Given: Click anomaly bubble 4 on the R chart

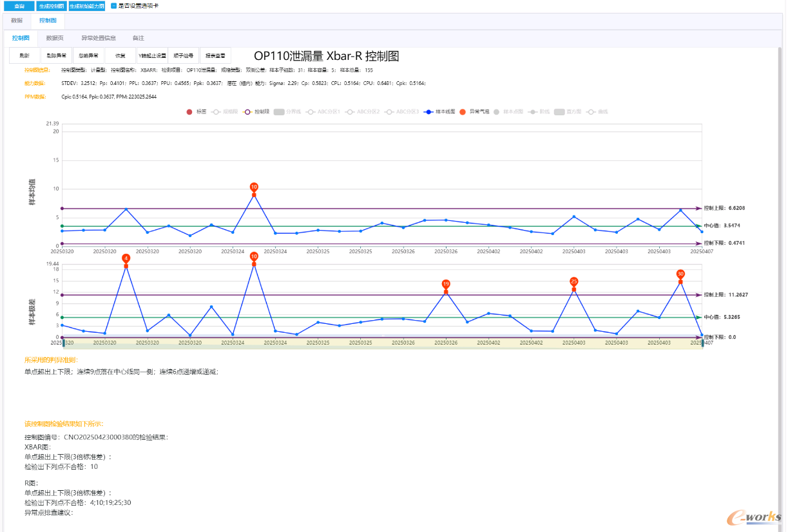Looking at the screenshot, I should pos(126,258).
